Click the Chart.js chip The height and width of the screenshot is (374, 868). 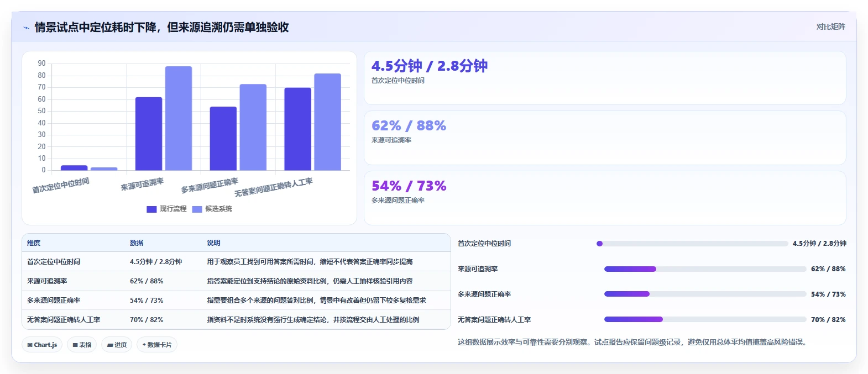42,345
